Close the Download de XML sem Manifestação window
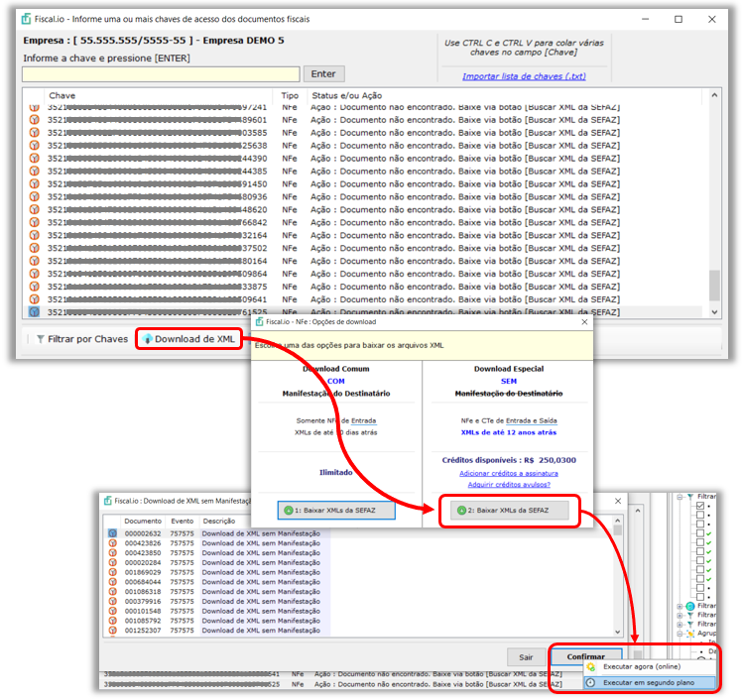The height and width of the screenshot is (700, 742). (x=618, y=501)
